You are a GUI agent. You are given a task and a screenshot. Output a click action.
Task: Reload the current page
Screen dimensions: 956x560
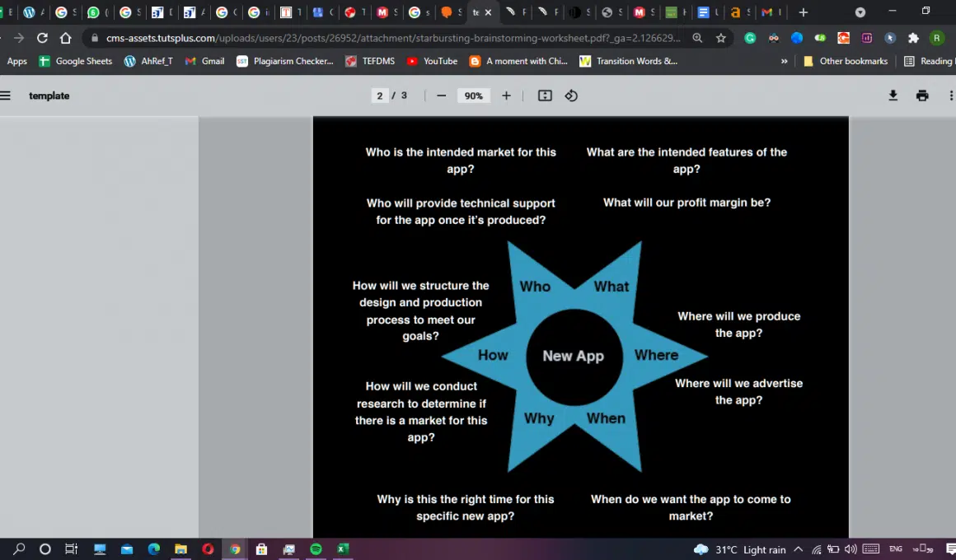click(42, 38)
